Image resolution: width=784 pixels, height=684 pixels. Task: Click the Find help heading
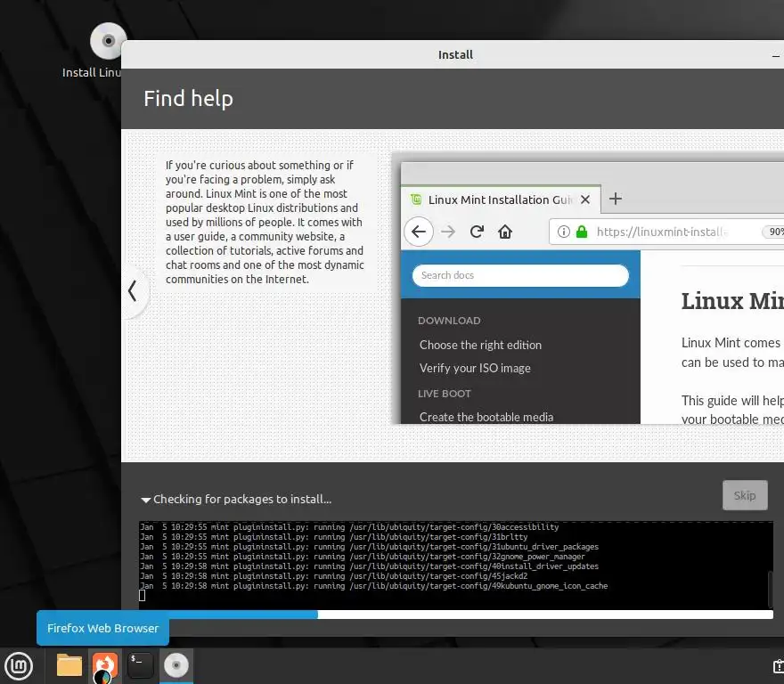[x=188, y=99]
